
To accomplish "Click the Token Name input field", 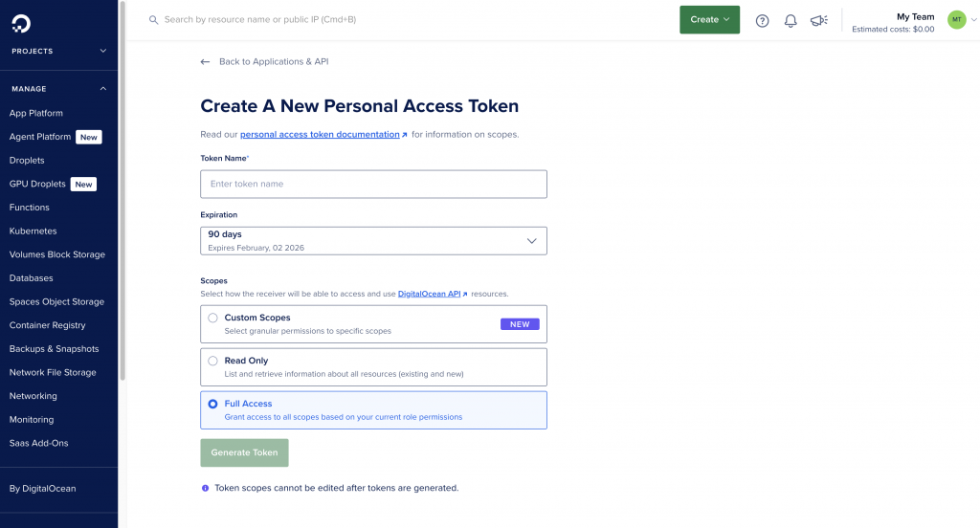I will click(373, 184).
